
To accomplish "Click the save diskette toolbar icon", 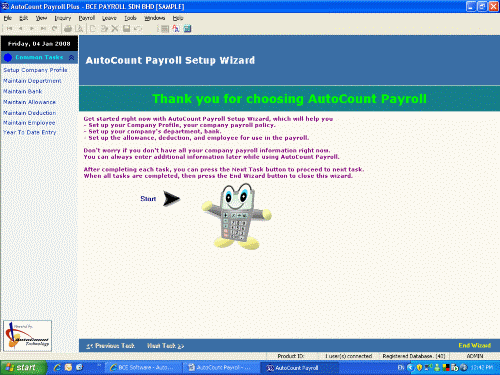I will [x=126, y=29].
